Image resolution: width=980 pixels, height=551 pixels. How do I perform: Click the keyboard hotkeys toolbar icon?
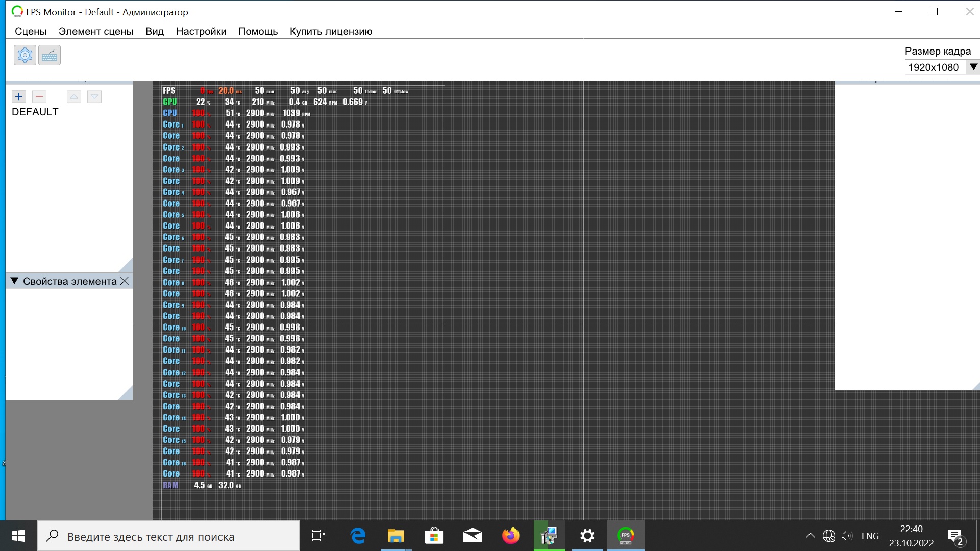point(50,55)
